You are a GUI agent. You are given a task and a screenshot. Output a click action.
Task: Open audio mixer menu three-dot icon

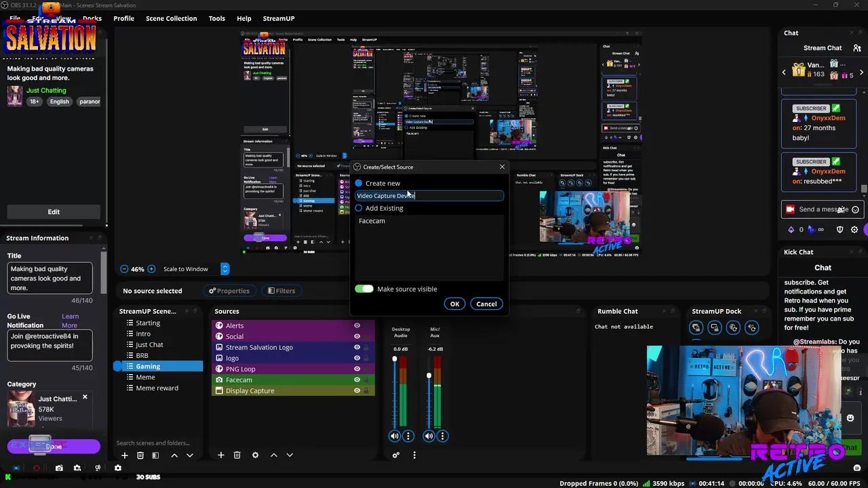click(x=414, y=455)
